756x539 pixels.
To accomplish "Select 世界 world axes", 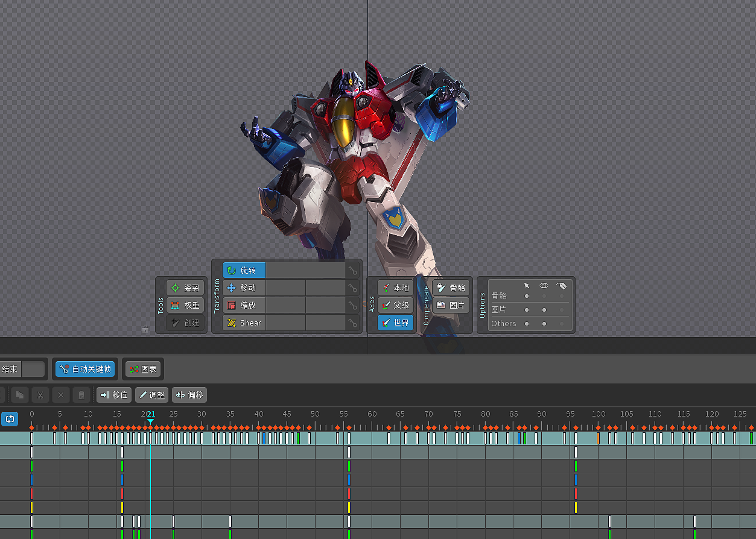I will (x=395, y=323).
